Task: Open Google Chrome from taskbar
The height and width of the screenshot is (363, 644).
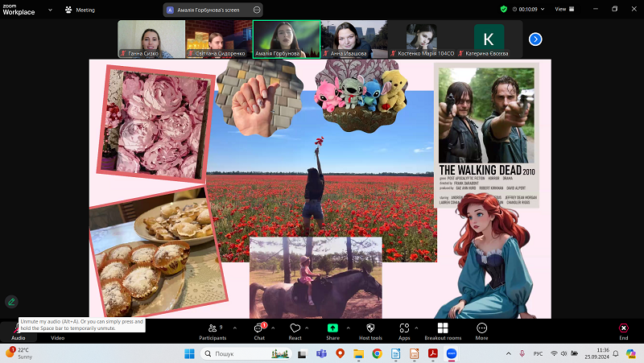Action: [x=377, y=353]
